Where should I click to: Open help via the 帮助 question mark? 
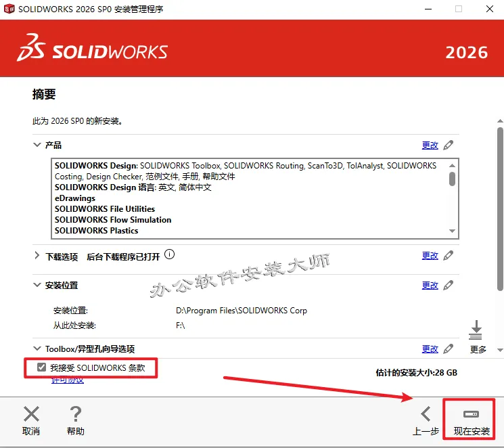(x=76, y=421)
